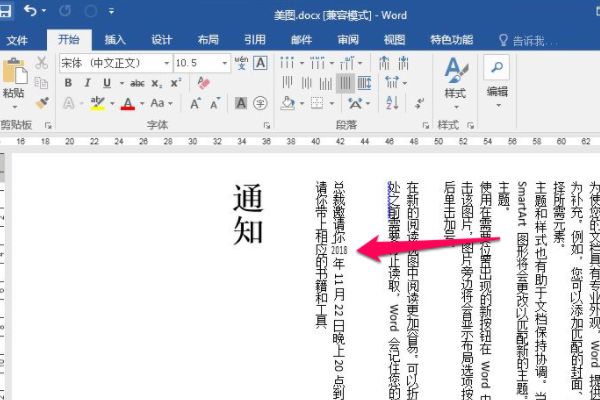Click the 告诉我 search box
This screenshot has width=600, height=400.
click(531, 40)
